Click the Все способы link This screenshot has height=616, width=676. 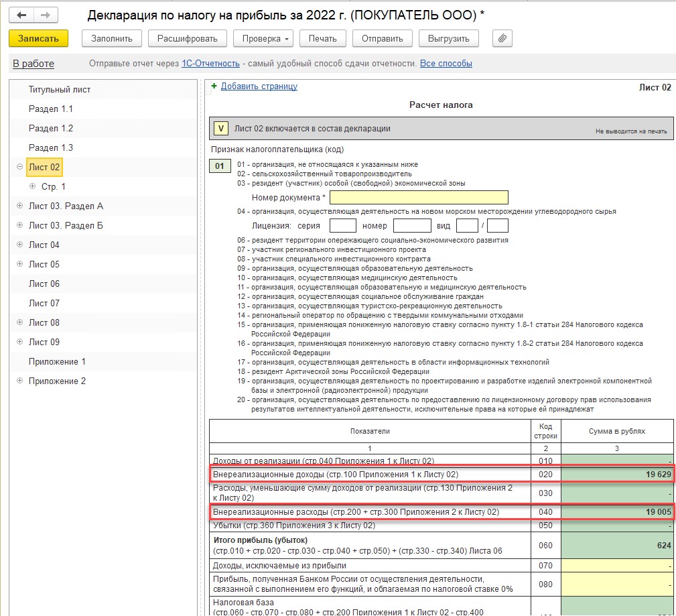click(446, 64)
